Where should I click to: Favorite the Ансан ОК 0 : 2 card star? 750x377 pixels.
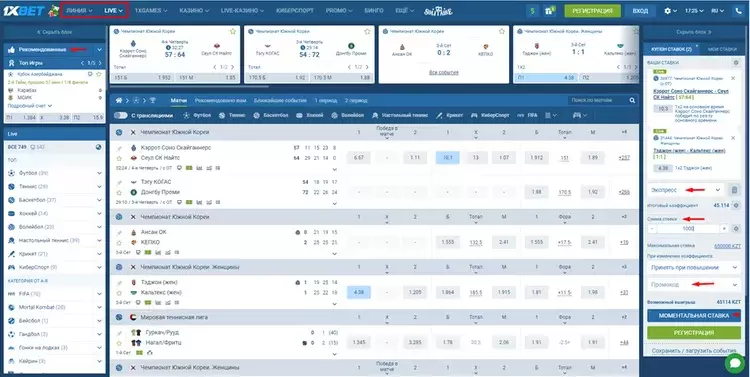tap(502, 32)
